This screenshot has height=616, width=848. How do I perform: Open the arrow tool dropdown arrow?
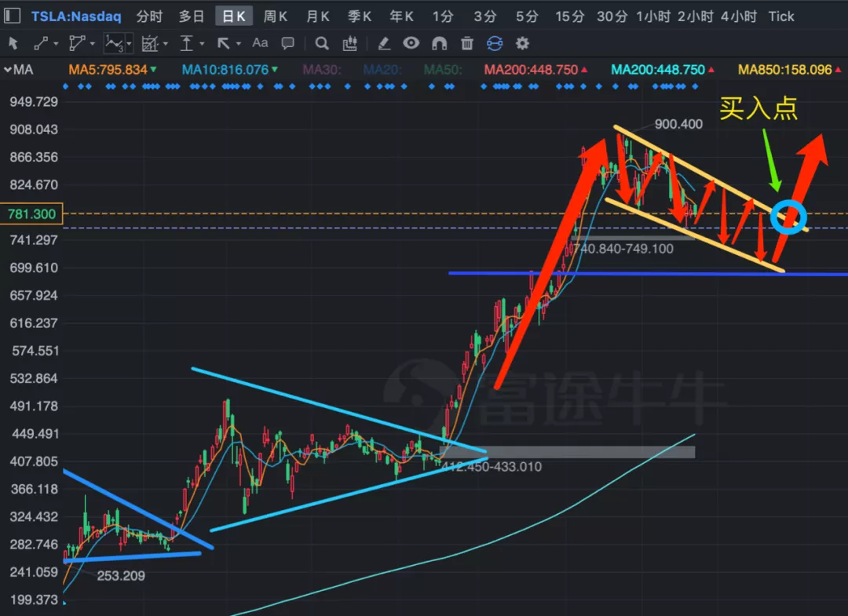click(239, 44)
